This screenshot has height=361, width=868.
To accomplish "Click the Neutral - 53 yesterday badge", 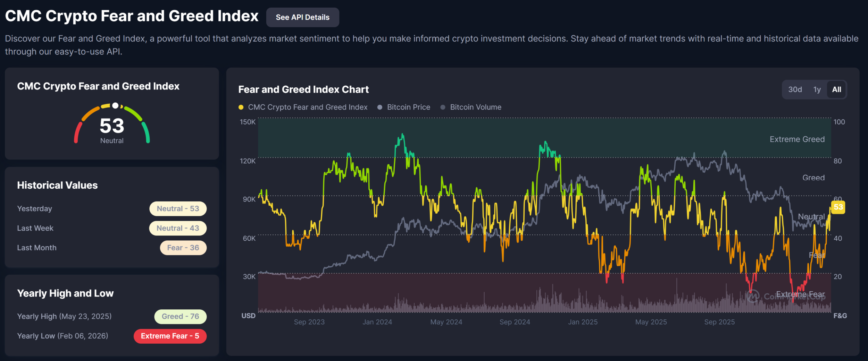I will (178, 209).
